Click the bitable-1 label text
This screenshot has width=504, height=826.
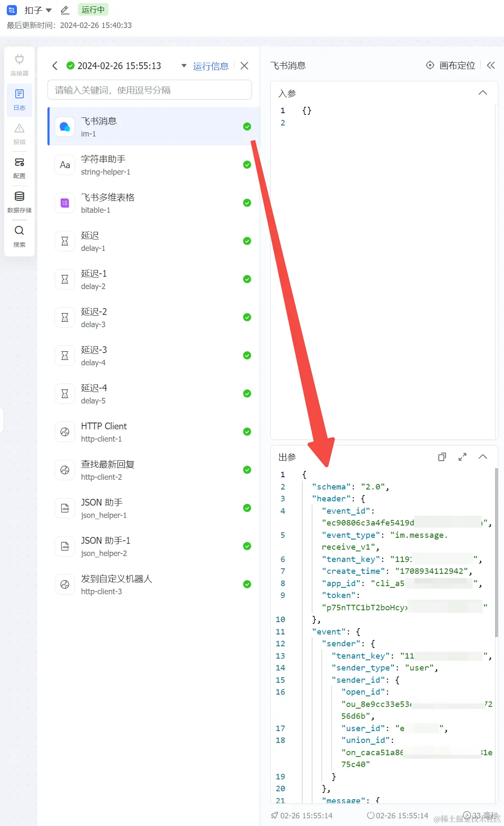tap(96, 210)
